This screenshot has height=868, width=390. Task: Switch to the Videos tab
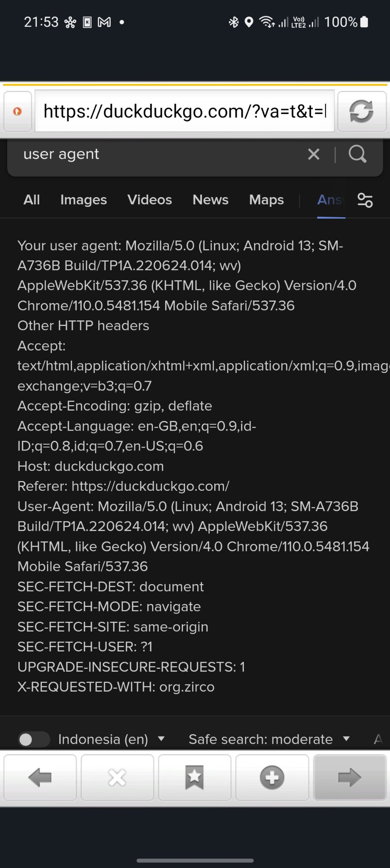coord(149,200)
